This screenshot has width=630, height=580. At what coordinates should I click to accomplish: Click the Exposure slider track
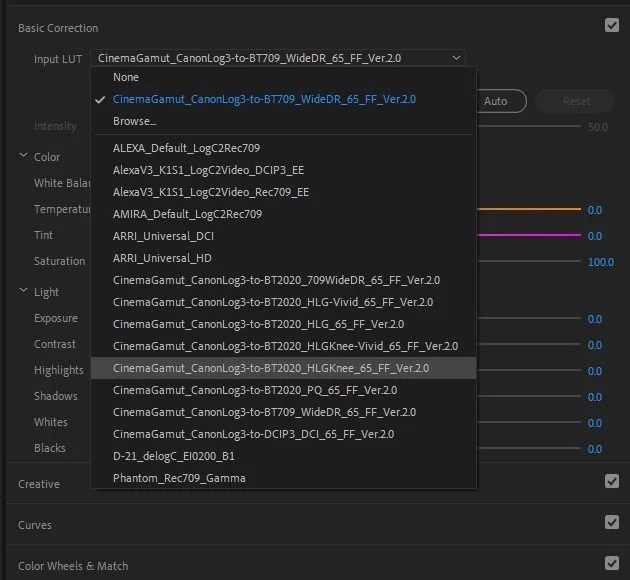click(529, 318)
